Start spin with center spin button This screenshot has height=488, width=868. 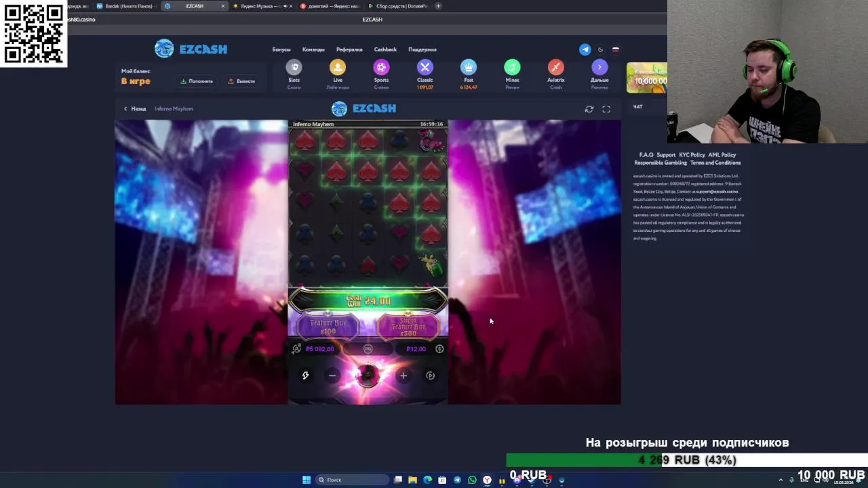pos(368,375)
